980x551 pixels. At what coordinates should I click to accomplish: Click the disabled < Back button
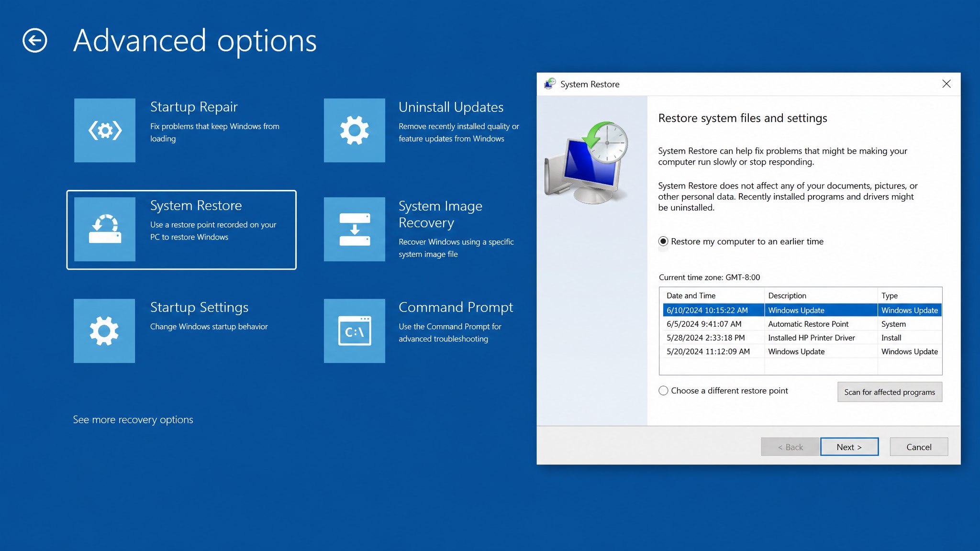point(790,447)
